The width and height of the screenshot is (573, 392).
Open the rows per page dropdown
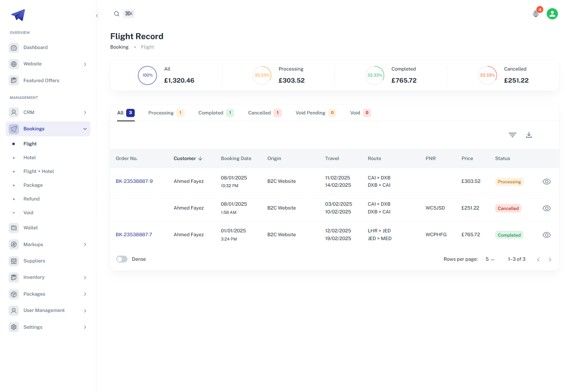[x=490, y=259]
